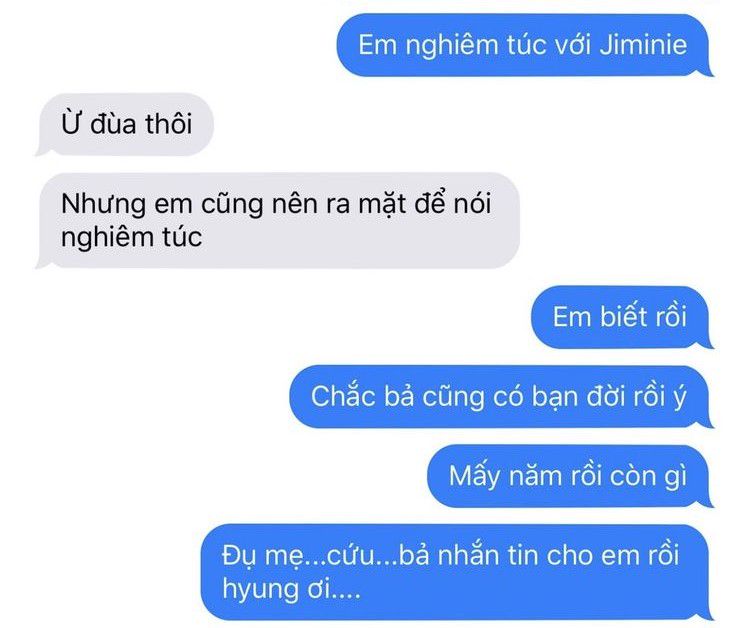Tap the last blue "Đụ mẹ...cứu..." message bubble
The width and height of the screenshot is (748, 628).
pyautogui.click(x=457, y=572)
